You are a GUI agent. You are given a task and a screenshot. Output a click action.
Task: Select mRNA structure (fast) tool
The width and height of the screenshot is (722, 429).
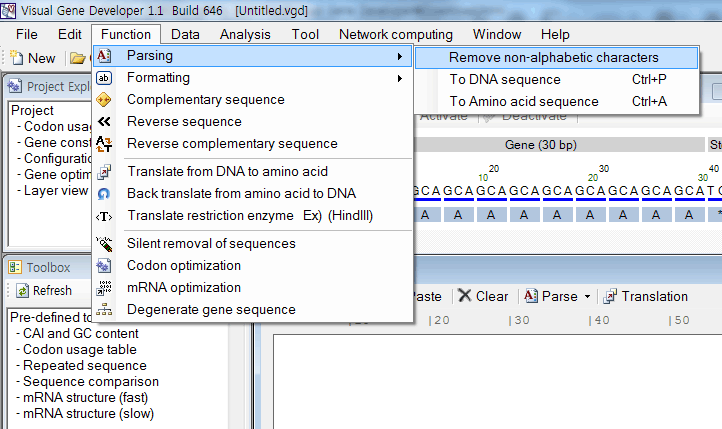[88, 398]
